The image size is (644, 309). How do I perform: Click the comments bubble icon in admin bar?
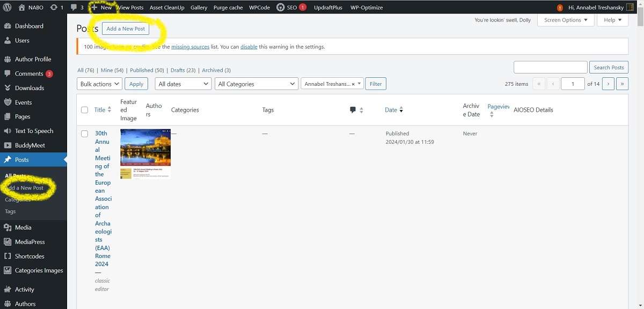74,8
